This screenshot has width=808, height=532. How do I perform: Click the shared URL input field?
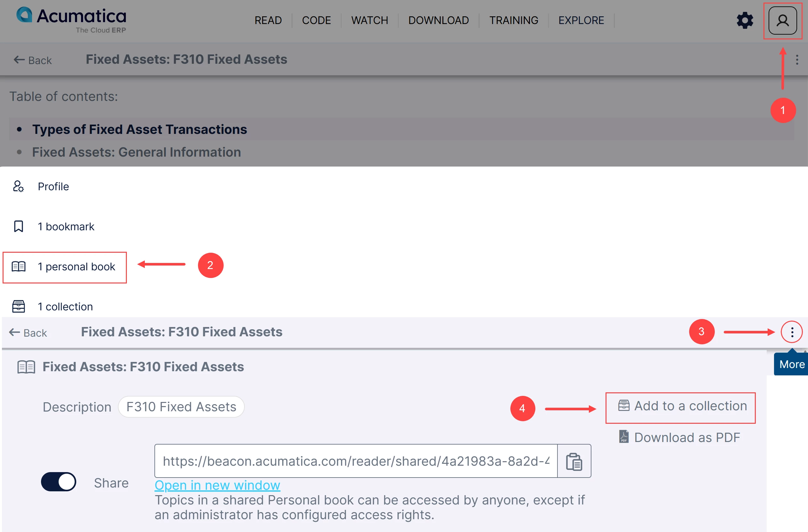coord(356,461)
